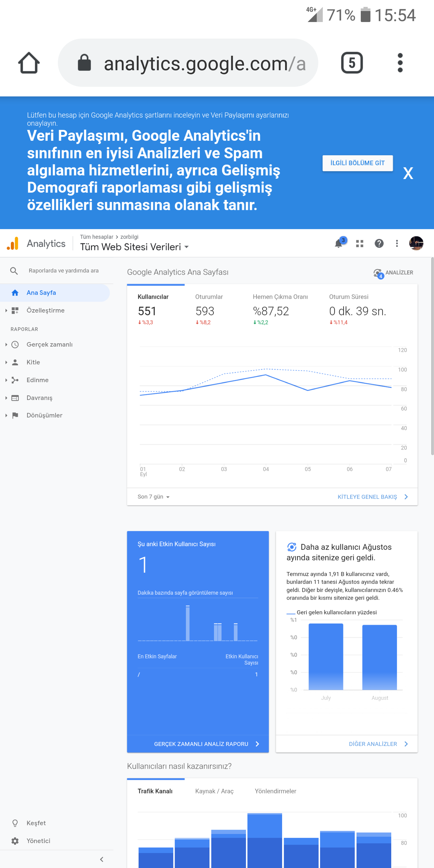Screen dimensions: 434x868
Task: Click the insight icon beside Daha az kullanıcı
Action: pyautogui.click(x=292, y=547)
